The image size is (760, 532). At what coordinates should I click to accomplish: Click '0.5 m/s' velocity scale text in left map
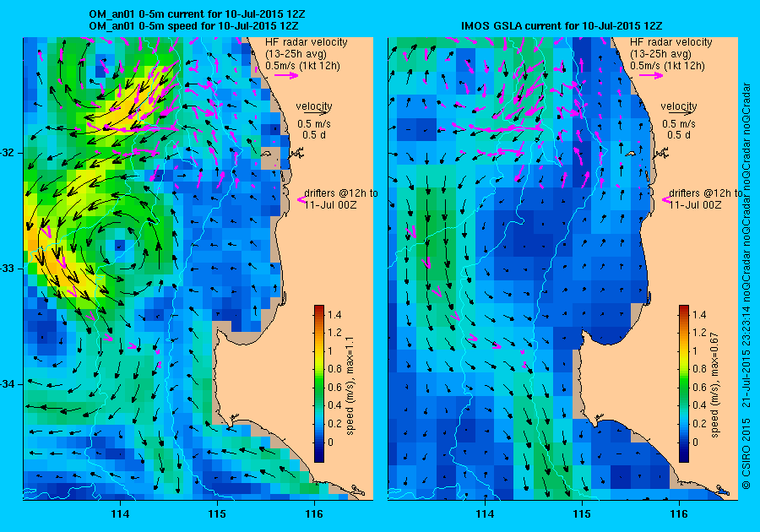[x=314, y=124]
